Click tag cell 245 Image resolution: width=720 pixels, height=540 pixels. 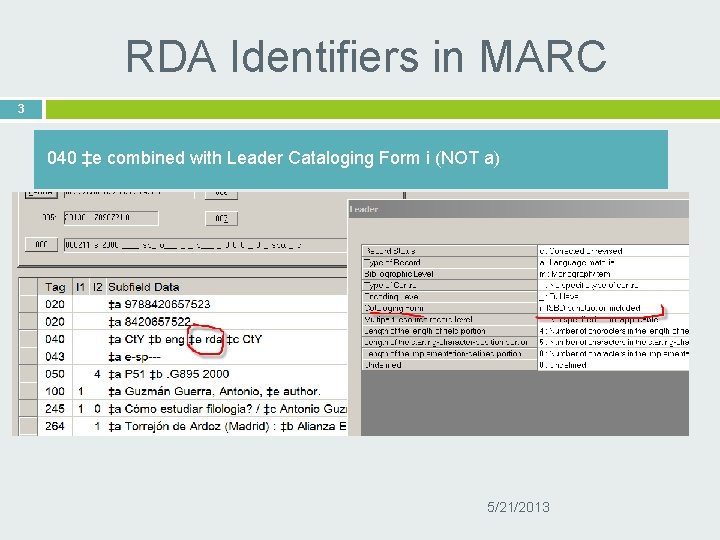(x=55, y=409)
